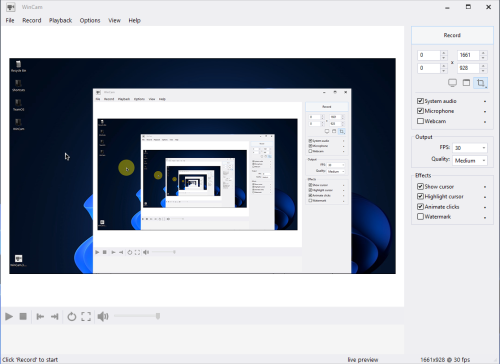Enable the Webcam checkbox
Image resolution: width=500 pixels, height=364 pixels.
click(420, 121)
